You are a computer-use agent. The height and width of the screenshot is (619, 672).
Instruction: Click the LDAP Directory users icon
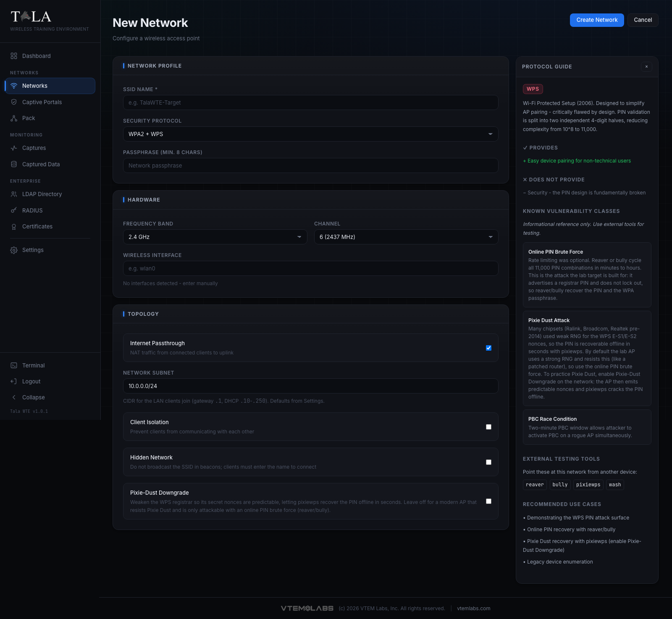(14, 194)
